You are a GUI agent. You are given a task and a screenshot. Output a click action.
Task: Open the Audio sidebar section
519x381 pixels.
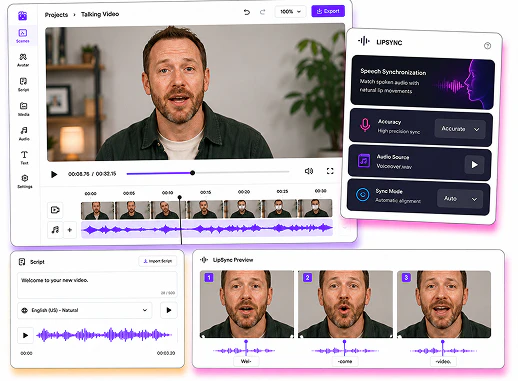point(24,133)
